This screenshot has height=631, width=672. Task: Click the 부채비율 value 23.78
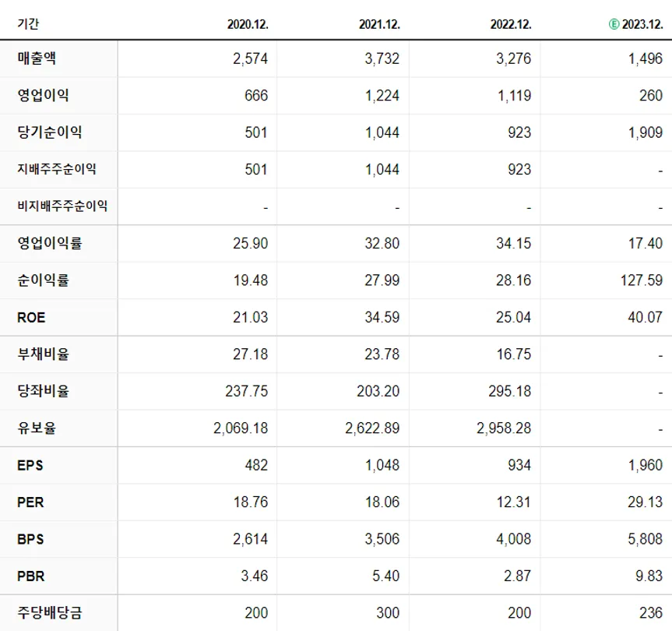pyautogui.click(x=382, y=354)
